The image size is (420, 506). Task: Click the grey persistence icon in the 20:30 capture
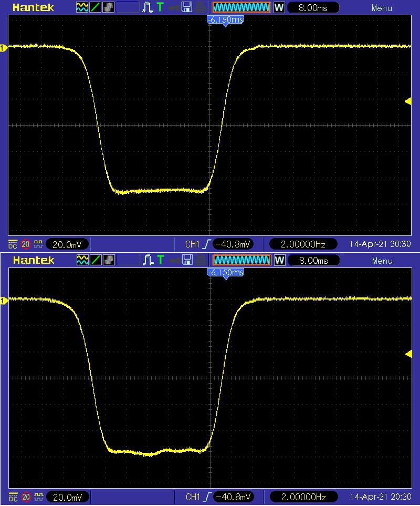(x=108, y=7)
